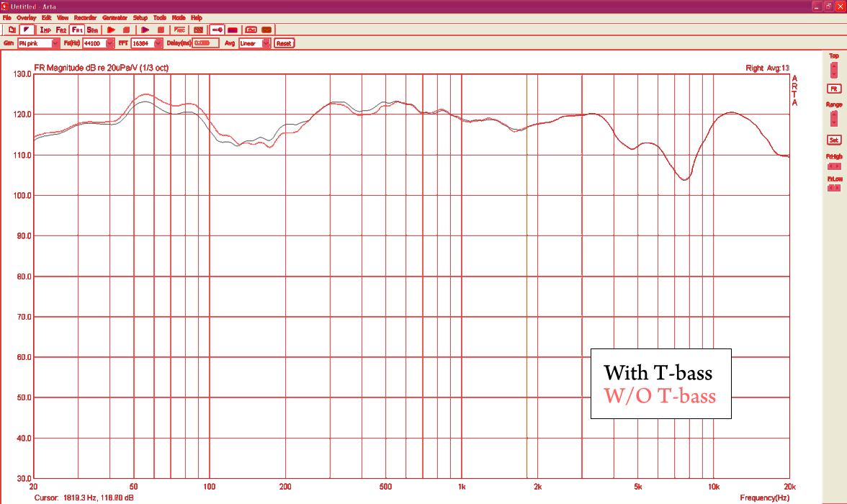Switch to Spa spectrum analyzer mode

tap(92, 30)
